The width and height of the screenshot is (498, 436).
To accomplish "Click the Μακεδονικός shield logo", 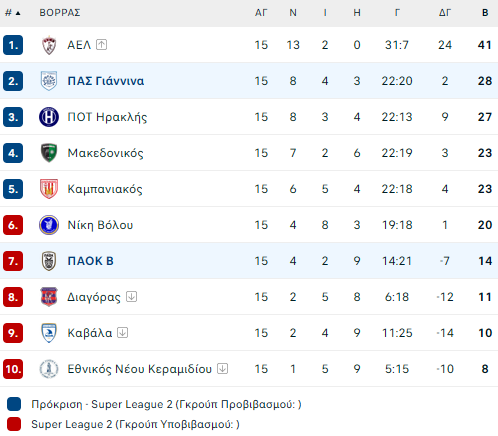I will [x=49, y=153].
